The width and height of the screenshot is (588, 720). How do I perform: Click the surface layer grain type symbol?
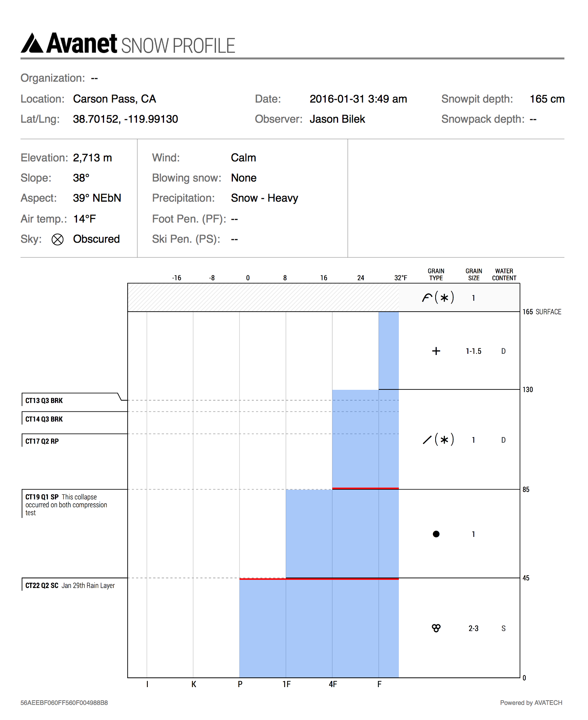(x=438, y=298)
